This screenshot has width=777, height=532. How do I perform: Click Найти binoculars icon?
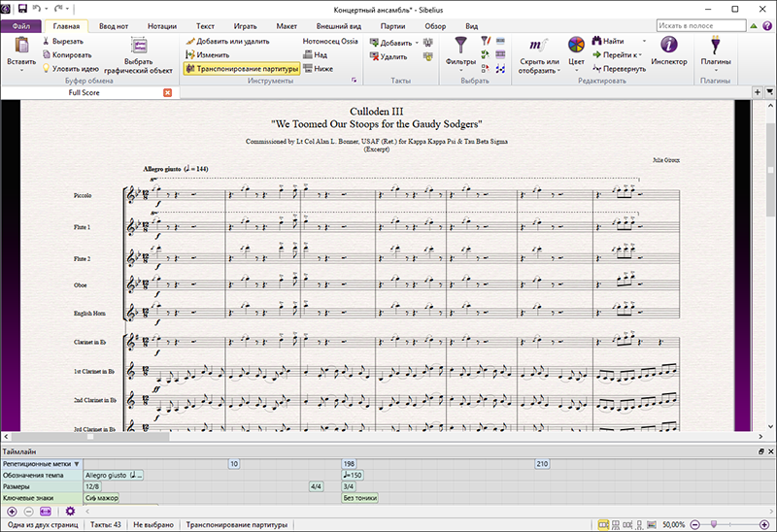(x=596, y=41)
